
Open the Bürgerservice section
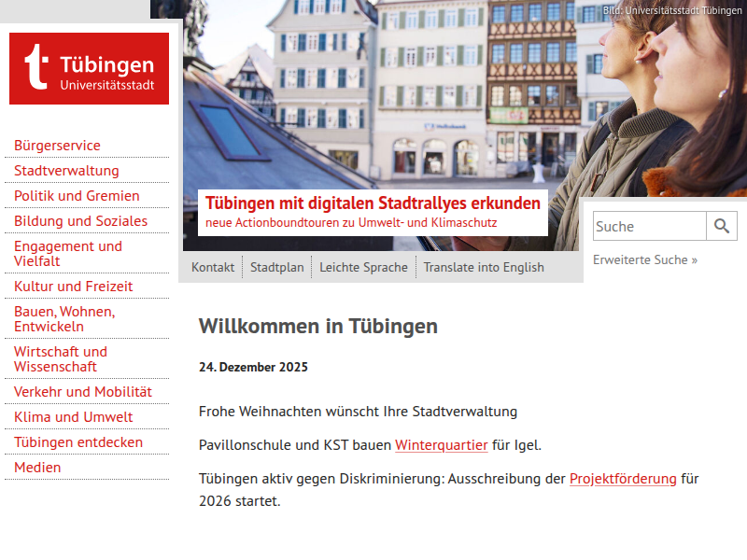click(x=57, y=146)
